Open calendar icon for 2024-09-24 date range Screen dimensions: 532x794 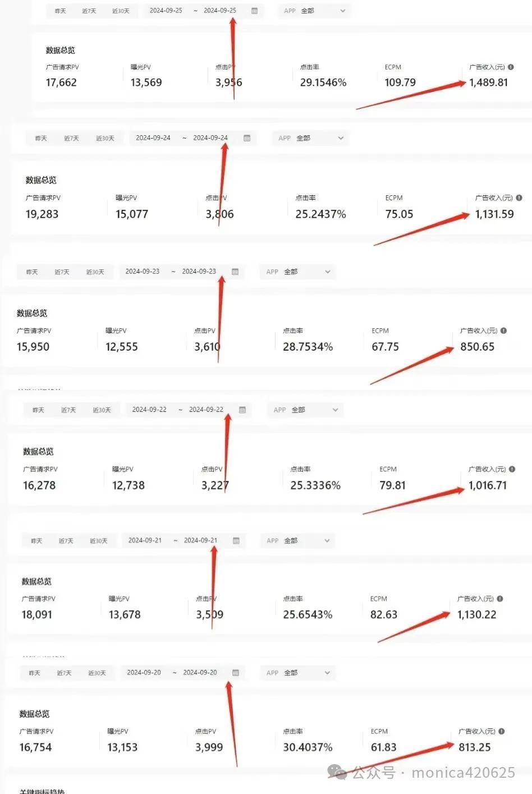pyautogui.click(x=247, y=138)
